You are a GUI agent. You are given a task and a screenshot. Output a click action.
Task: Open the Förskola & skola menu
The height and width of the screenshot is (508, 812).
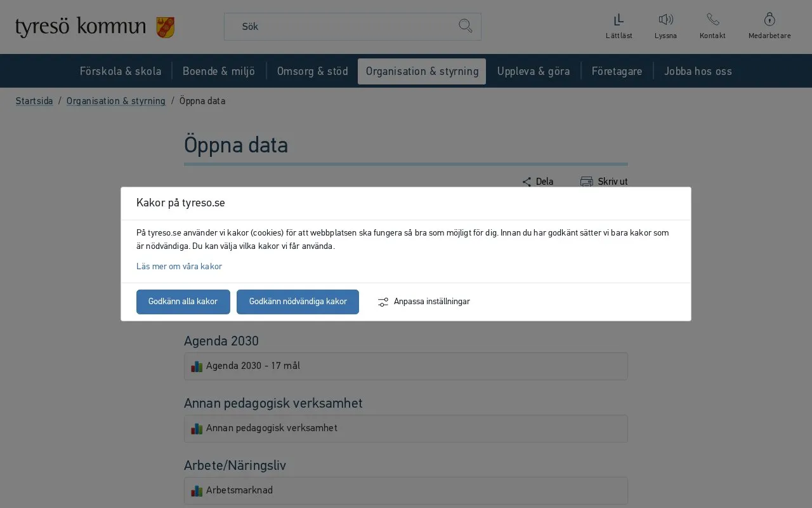click(121, 71)
